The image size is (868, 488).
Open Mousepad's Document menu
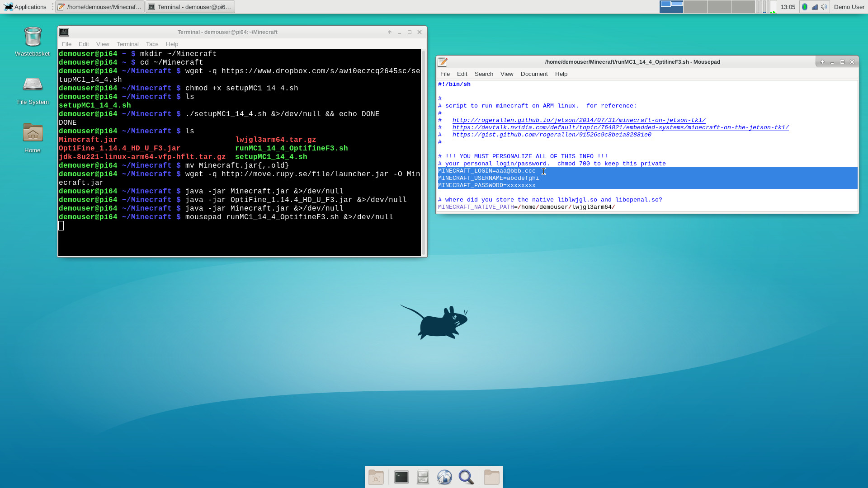click(x=534, y=74)
